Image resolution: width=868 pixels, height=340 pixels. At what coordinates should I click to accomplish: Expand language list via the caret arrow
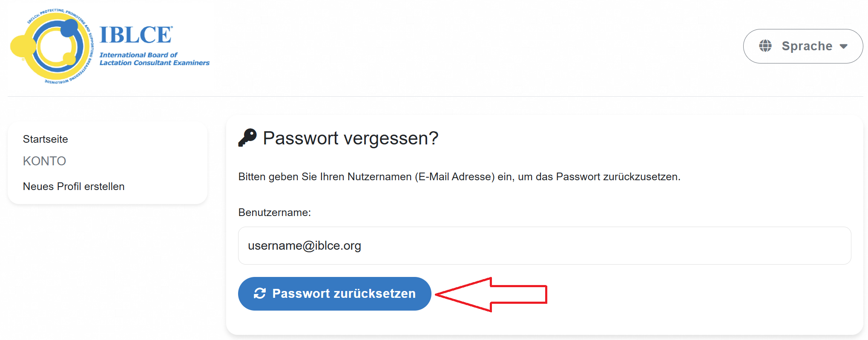(844, 46)
